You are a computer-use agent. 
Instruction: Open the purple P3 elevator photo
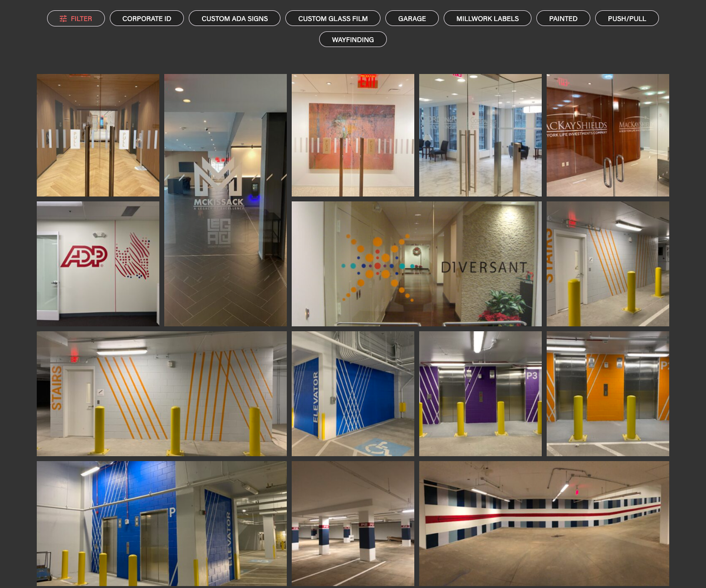481,394
